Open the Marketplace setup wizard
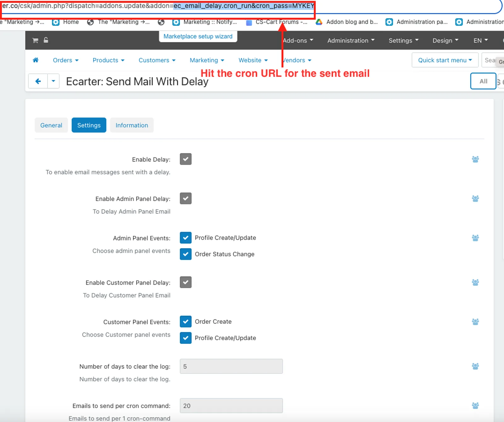The height and width of the screenshot is (422, 504). tap(198, 37)
